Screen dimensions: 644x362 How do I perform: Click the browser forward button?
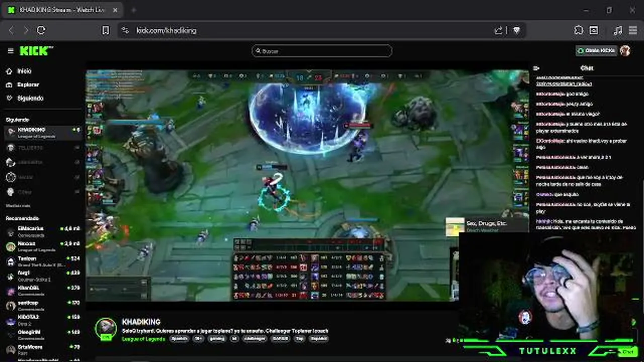(26, 30)
